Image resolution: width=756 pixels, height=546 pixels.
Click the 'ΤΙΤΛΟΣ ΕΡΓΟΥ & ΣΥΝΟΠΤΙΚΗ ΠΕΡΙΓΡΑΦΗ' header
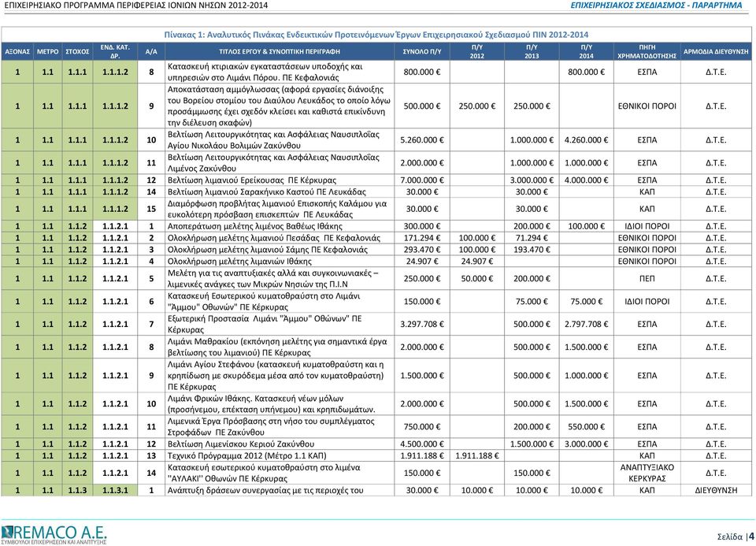pyautogui.click(x=280, y=52)
